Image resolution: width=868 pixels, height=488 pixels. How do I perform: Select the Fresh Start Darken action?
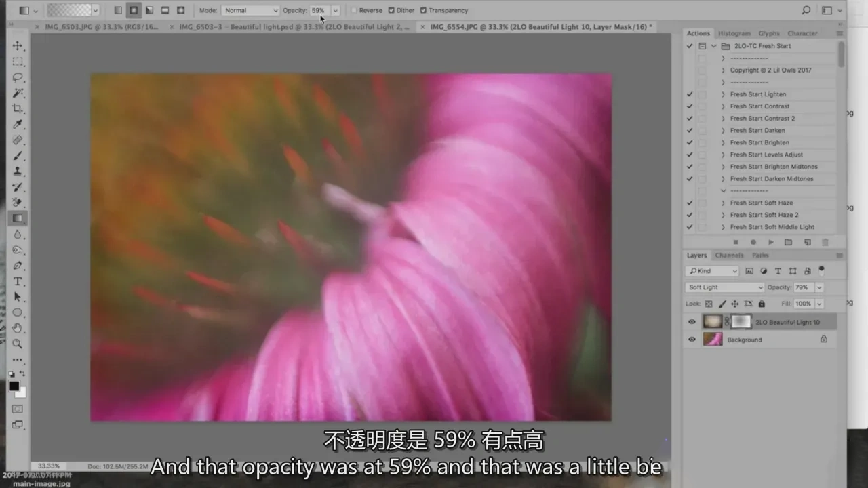click(757, 130)
